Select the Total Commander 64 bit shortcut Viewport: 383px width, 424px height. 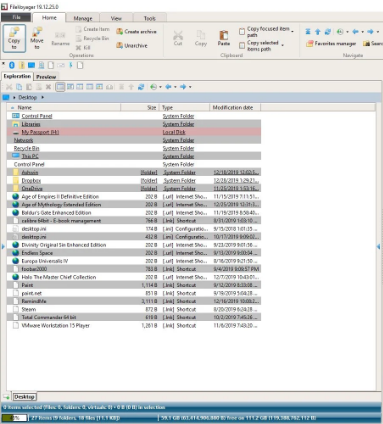(134, 317)
